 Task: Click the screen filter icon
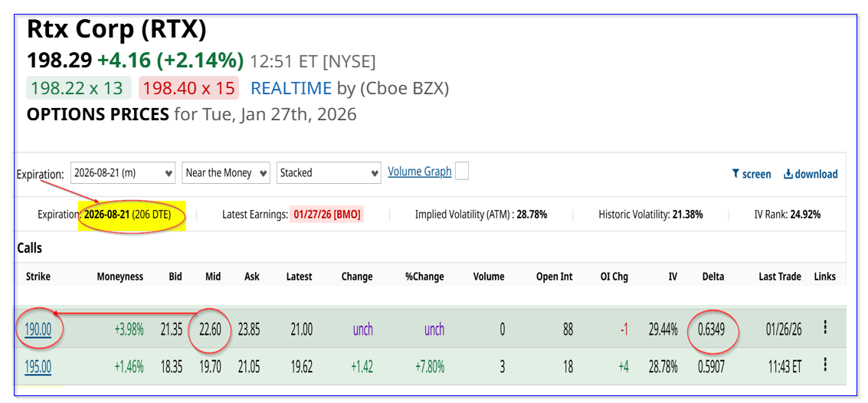[x=736, y=174]
